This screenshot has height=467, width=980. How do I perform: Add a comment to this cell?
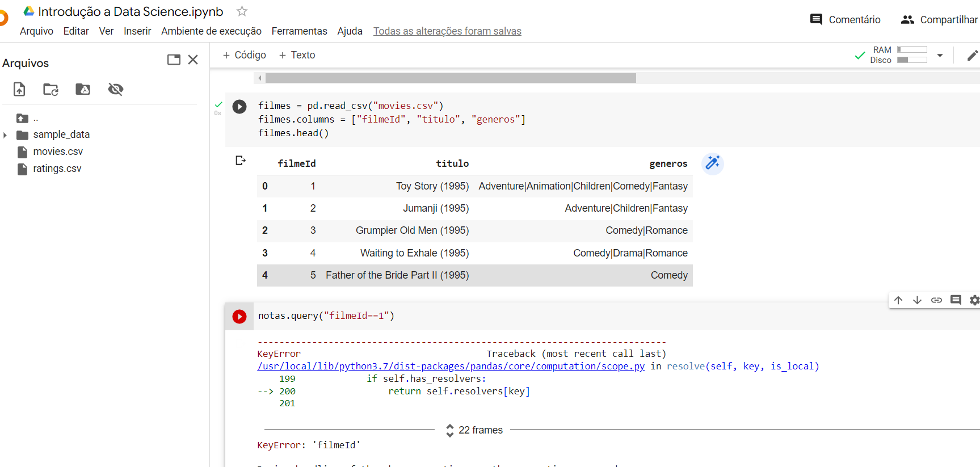click(956, 300)
